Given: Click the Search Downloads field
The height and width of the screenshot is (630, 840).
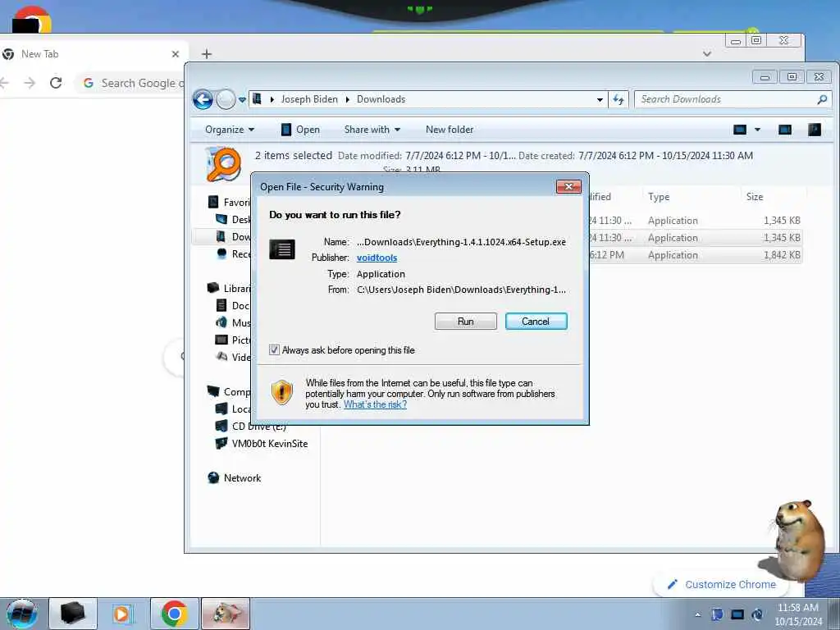Looking at the screenshot, I should point(726,99).
